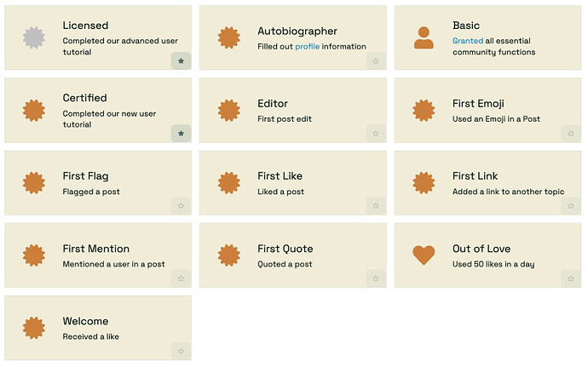Click the Basic user silhouette icon
The height and width of the screenshot is (367, 588).
click(x=424, y=37)
